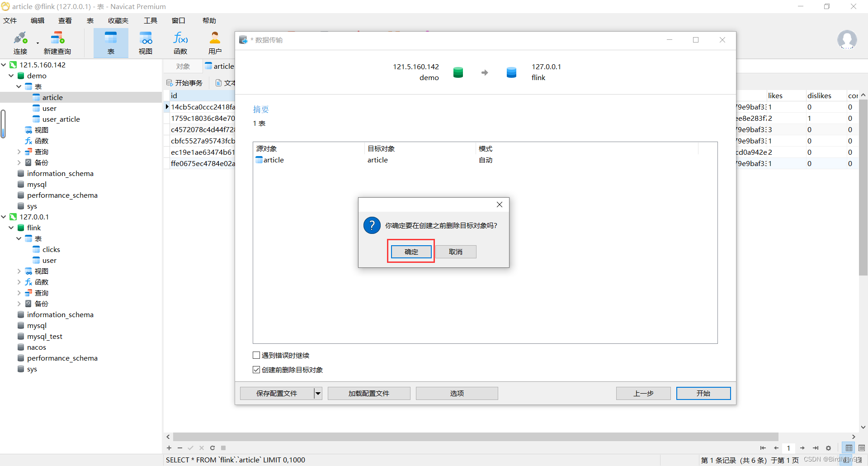Click the horizontal scrollbar of data grid
Screen dimensions: 868x466
475,437
